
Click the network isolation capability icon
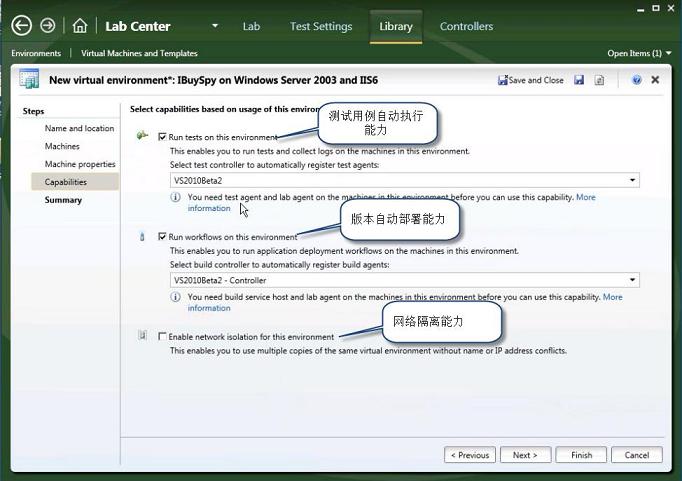(x=142, y=335)
